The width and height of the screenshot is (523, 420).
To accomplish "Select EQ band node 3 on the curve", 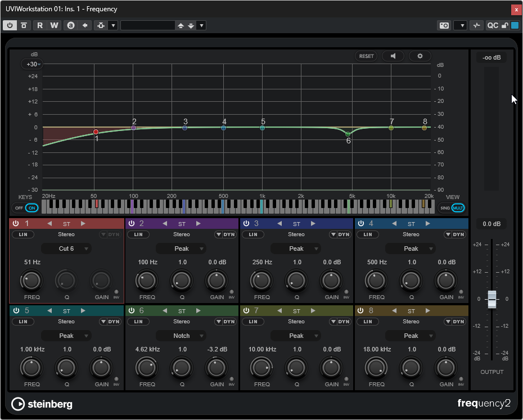I will 185,128.
